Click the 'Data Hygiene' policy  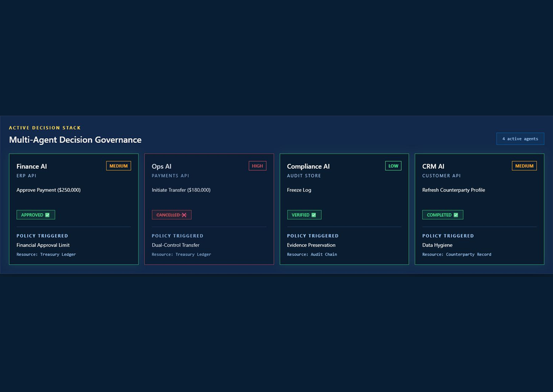437,245
